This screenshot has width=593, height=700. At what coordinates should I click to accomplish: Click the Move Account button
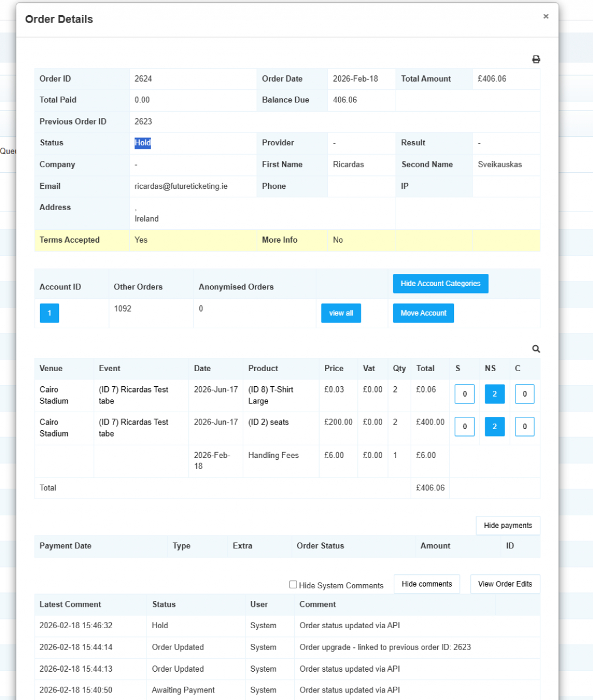[x=423, y=313]
